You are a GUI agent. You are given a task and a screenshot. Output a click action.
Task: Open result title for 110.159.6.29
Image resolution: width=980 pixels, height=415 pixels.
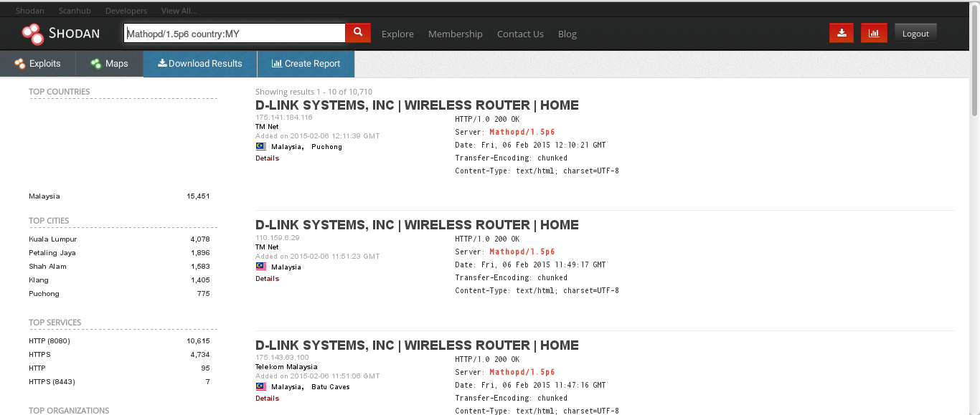pyautogui.click(x=417, y=225)
